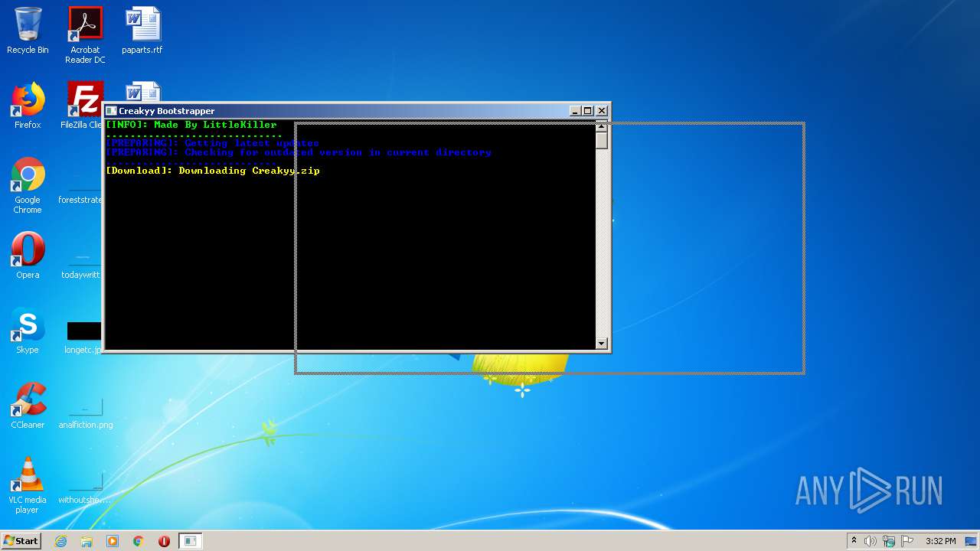This screenshot has height=551, width=980.
Task: Launch Opera browser from desktop
Action: point(28,256)
